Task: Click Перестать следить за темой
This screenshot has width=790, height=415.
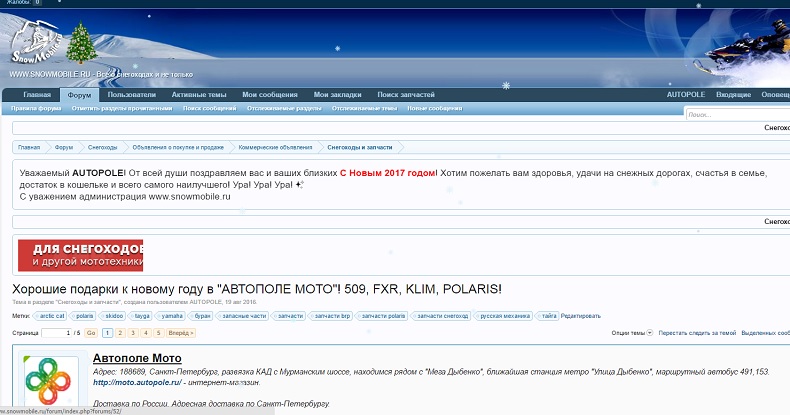Action: (697, 333)
